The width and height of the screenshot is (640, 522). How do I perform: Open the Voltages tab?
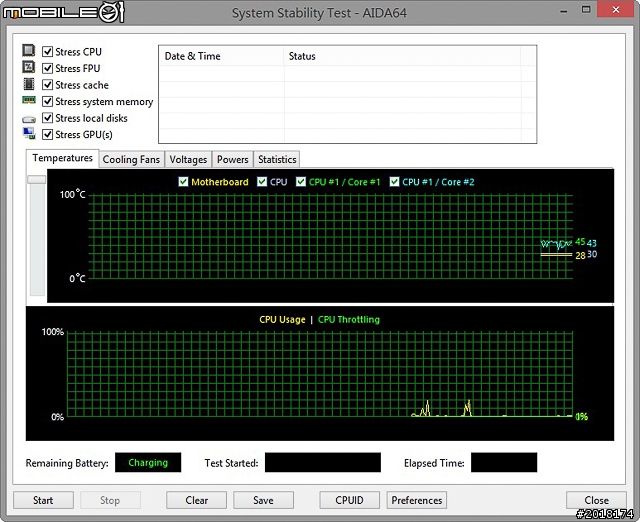pos(188,159)
